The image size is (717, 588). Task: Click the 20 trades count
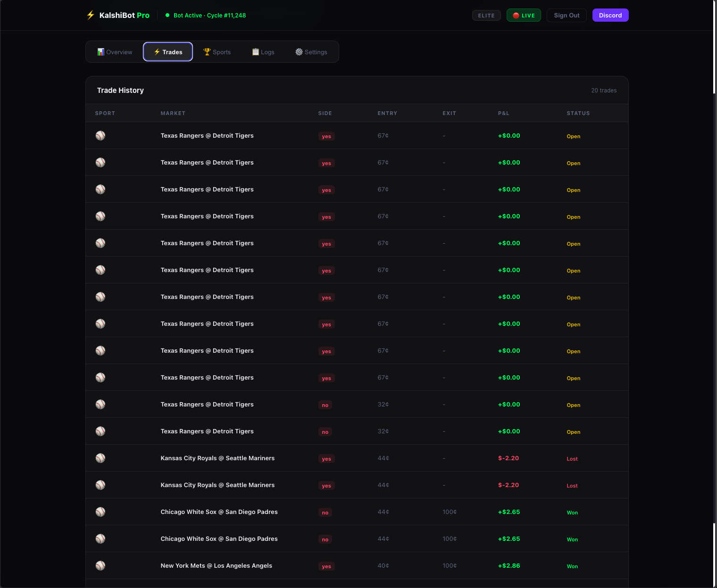coord(604,91)
